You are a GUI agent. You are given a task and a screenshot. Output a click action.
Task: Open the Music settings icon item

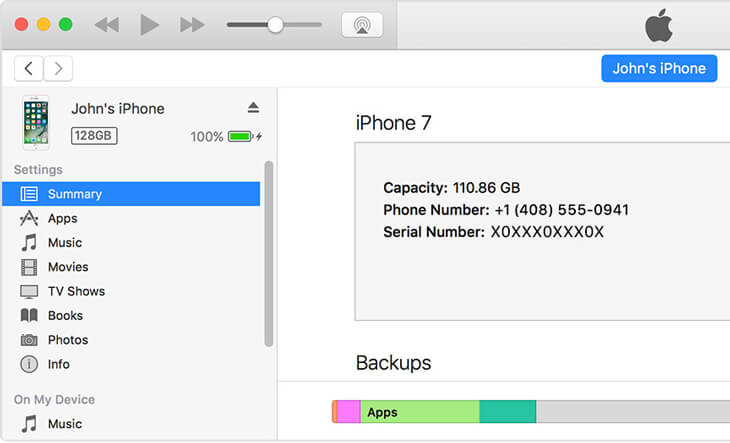click(x=30, y=243)
